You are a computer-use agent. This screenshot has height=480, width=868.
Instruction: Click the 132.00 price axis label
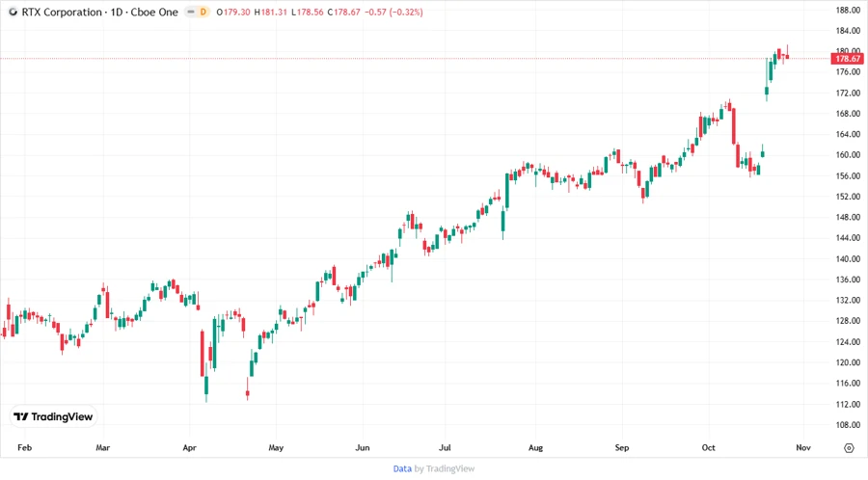[x=848, y=301]
